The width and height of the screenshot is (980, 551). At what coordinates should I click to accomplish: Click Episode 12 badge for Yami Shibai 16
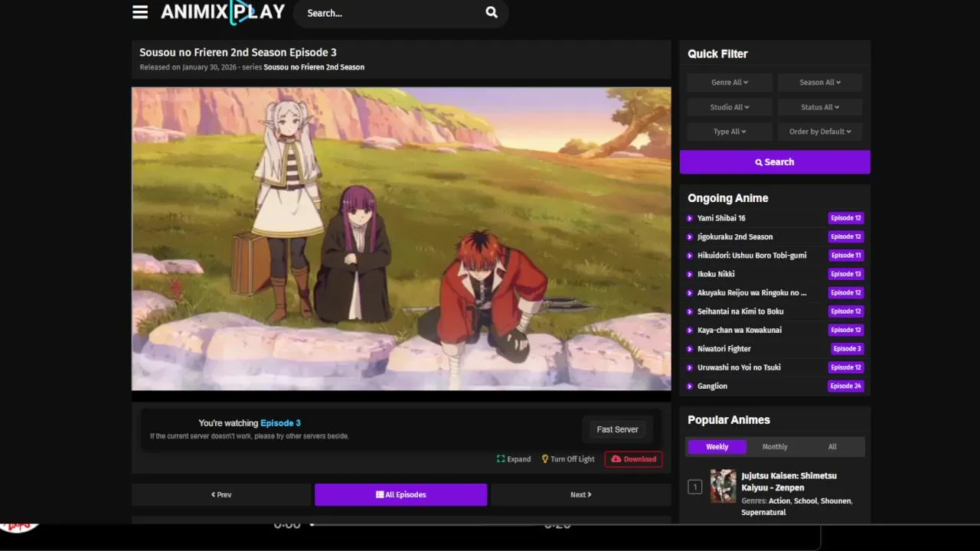pos(846,218)
